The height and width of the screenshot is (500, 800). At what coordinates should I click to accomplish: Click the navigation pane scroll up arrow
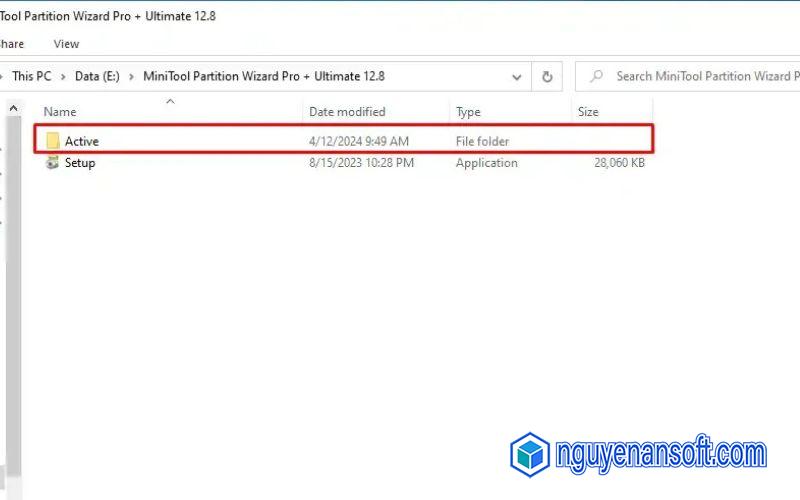(14, 108)
